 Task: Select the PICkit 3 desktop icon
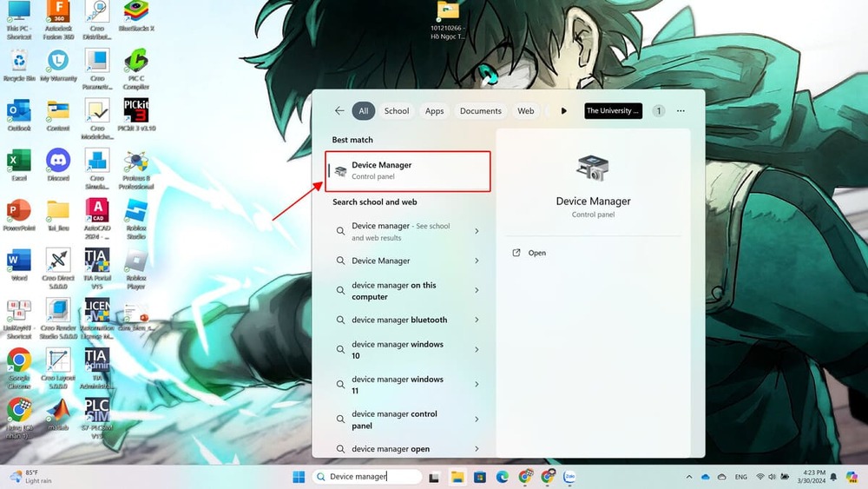pos(135,113)
